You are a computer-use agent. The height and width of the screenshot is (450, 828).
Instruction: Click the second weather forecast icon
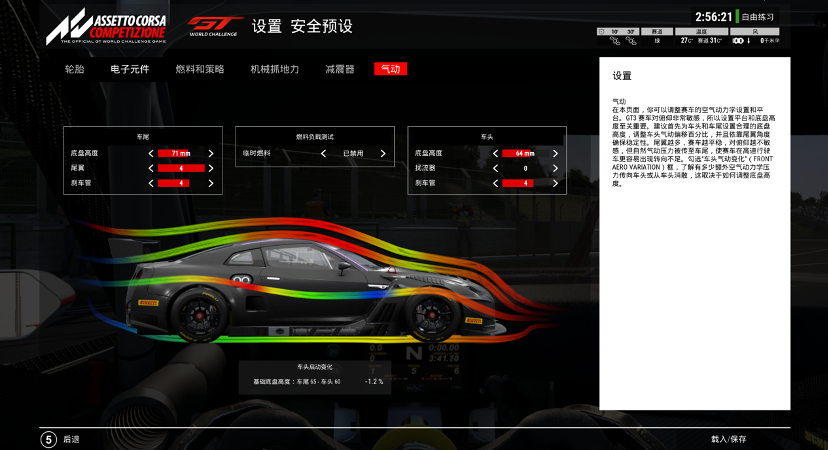[x=631, y=41]
